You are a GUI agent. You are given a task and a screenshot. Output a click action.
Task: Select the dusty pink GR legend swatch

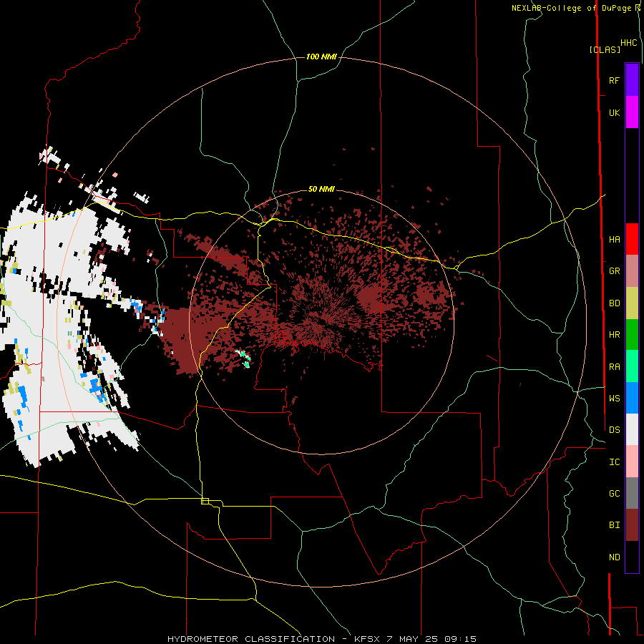click(x=632, y=271)
